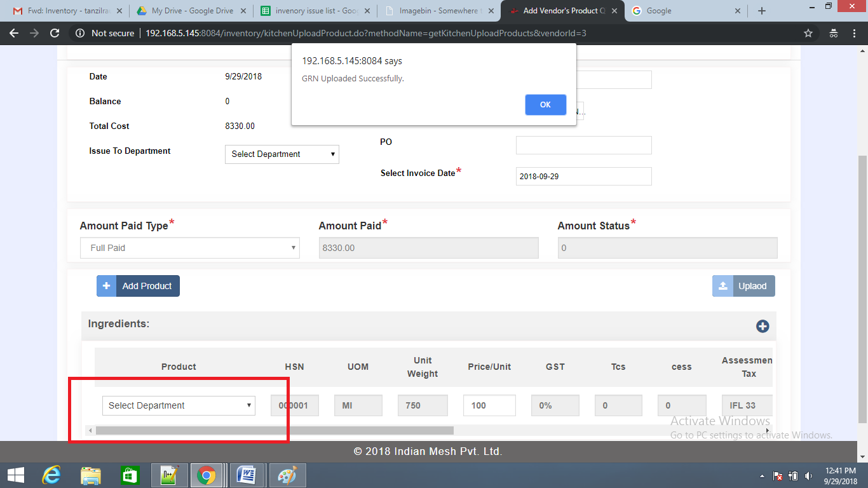Open Microsoft Word from the taskbar

click(x=247, y=475)
